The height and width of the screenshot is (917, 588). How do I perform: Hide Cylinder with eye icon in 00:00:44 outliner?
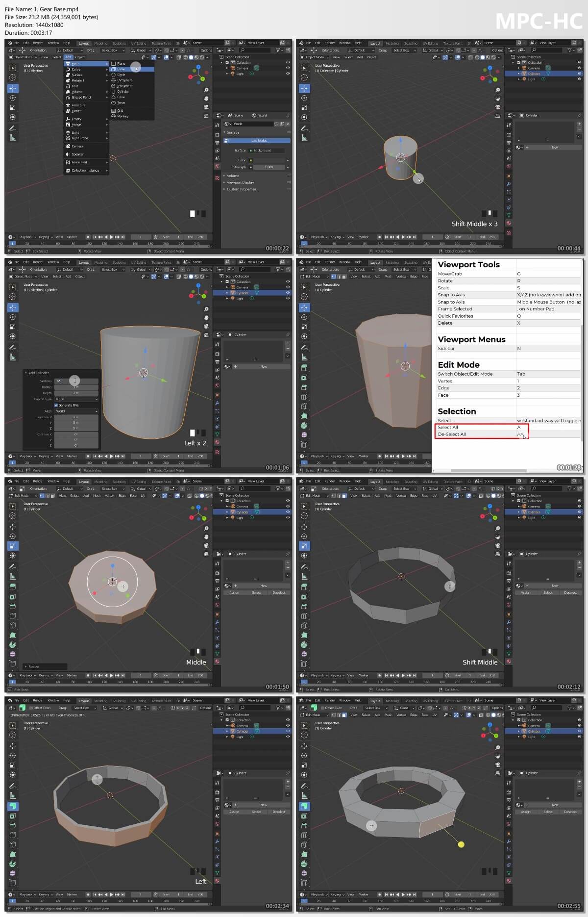579,74
